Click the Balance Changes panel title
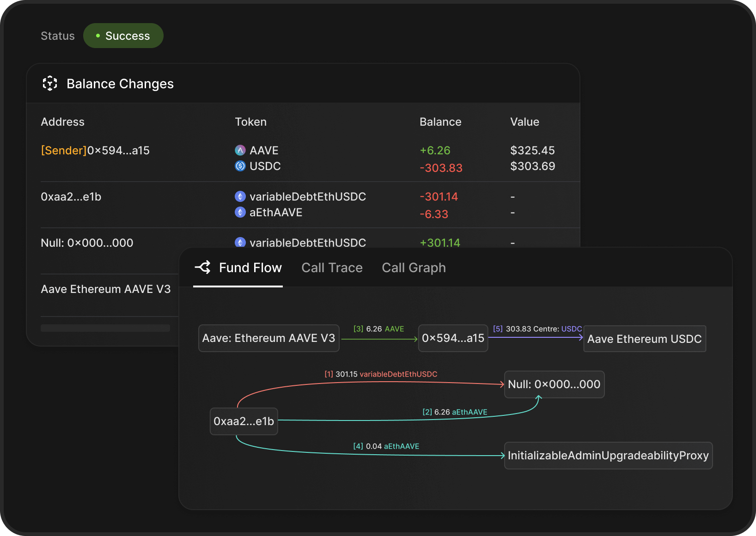756x536 pixels. (x=120, y=84)
